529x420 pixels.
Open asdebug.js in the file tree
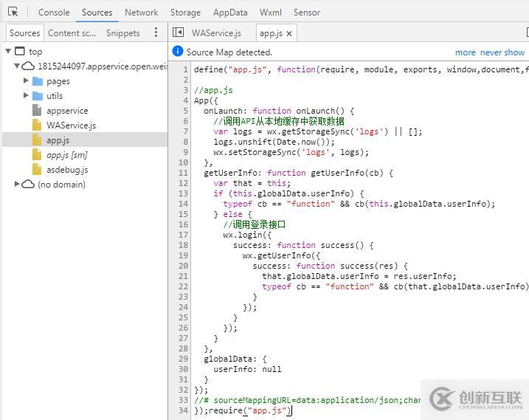coord(67,170)
